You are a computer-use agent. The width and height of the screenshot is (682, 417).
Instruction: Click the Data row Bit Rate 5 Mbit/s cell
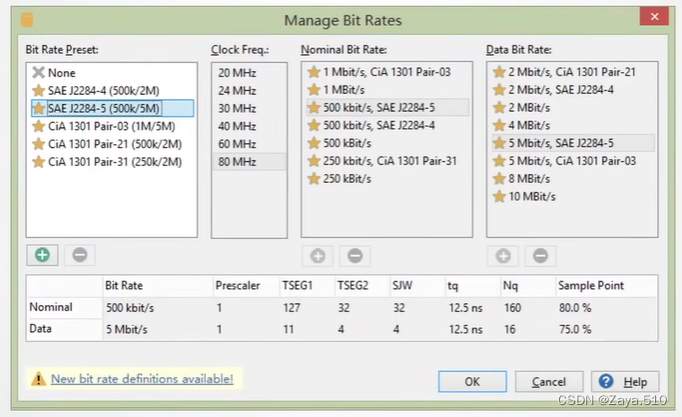[157, 329]
